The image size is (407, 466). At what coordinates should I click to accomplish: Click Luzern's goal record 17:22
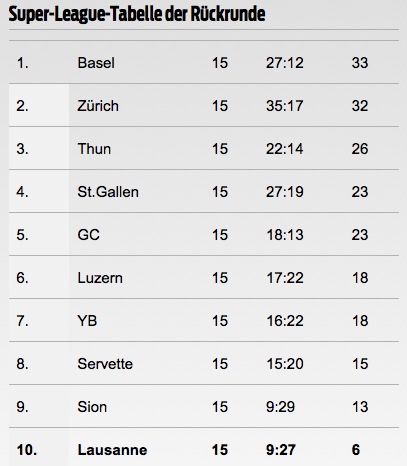[x=285, y=278]
